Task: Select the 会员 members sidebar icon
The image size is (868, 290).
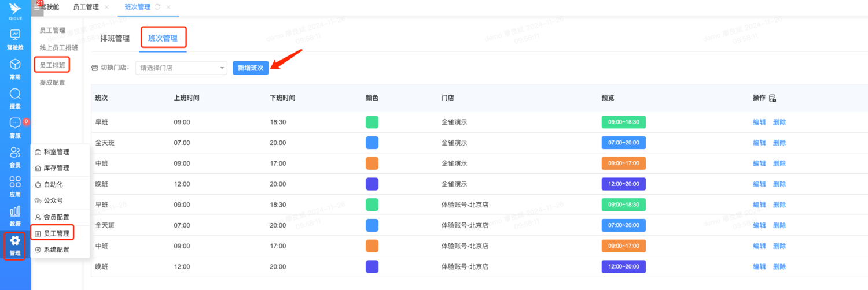Action: (x=15, y=153)
